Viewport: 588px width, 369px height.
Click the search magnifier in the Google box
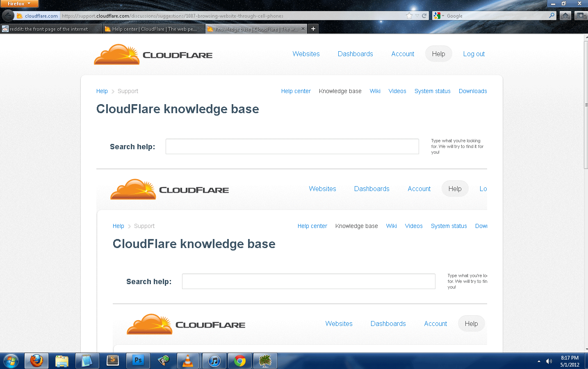coord(552,16)
